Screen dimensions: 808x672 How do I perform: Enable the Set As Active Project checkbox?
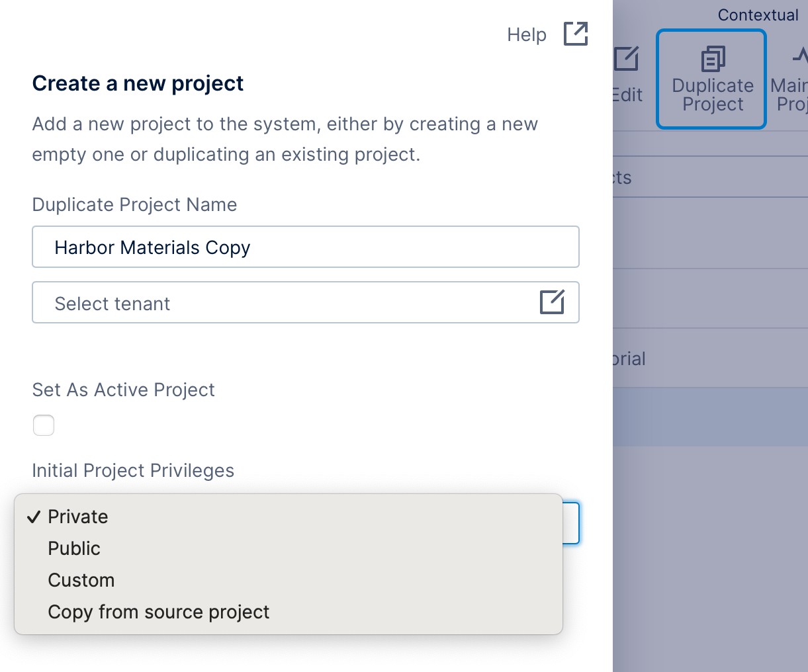point(43,425)
